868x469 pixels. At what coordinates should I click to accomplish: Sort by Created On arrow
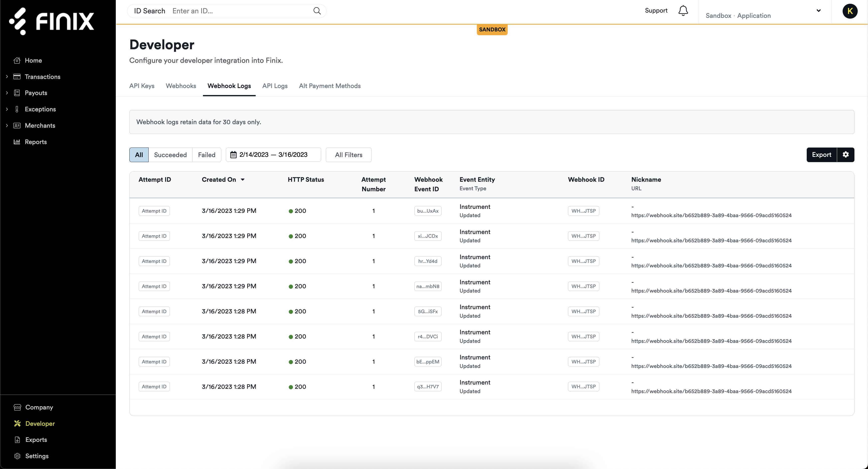[243, 180]
